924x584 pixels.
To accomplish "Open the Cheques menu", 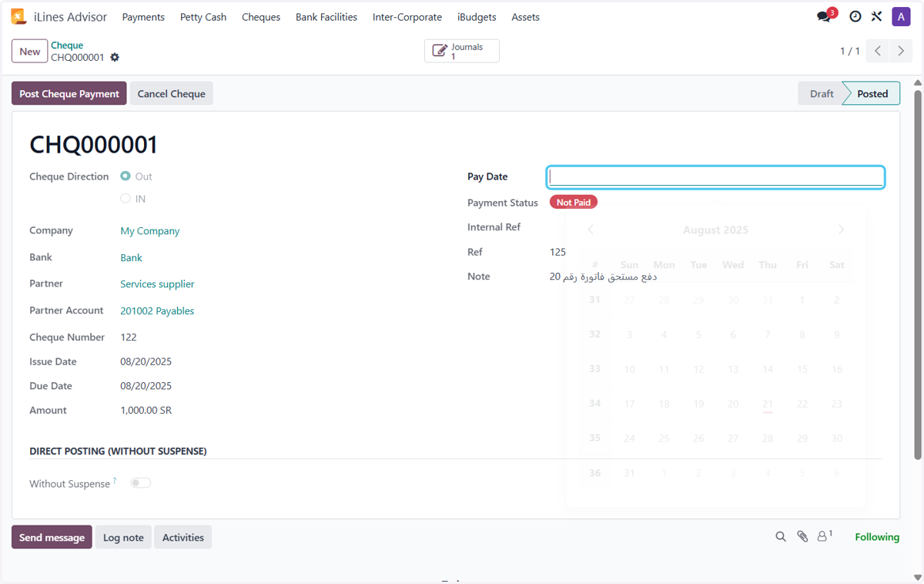I will click(x=261, y=17).
